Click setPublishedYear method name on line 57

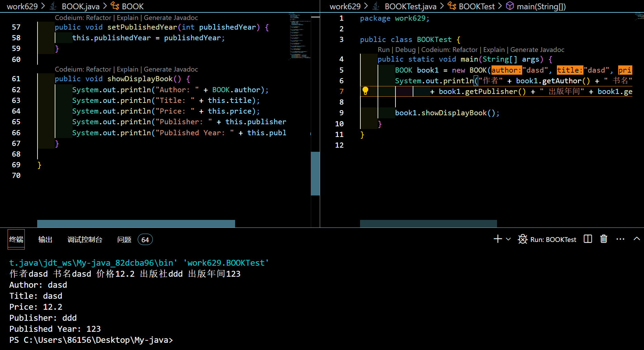point(142,27)
